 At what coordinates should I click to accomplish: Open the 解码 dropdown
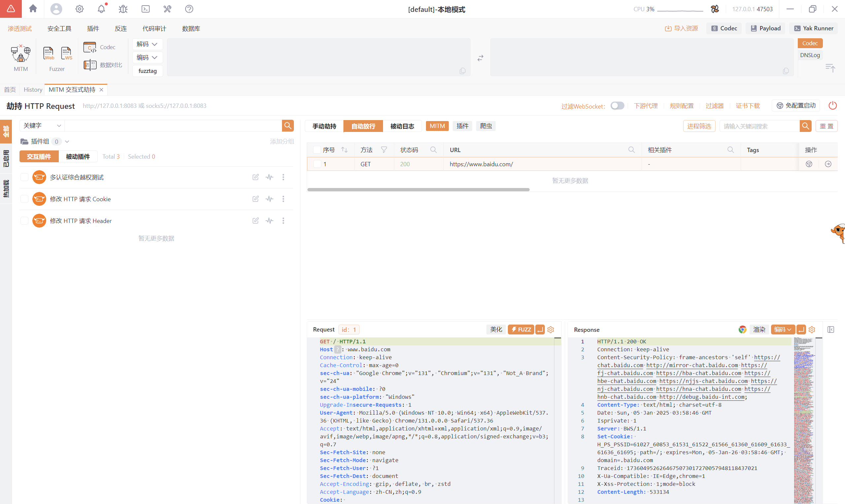point(147,44)
